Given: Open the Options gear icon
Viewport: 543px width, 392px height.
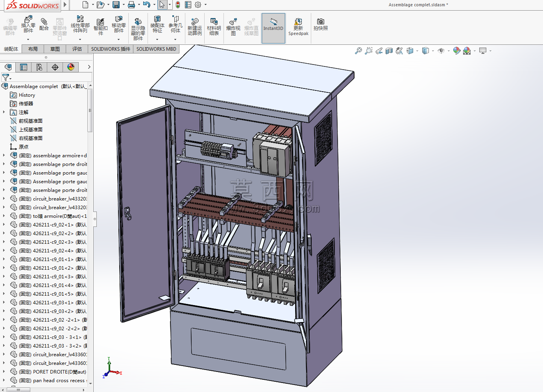Looking at the screenshot, I should [198, 5].
